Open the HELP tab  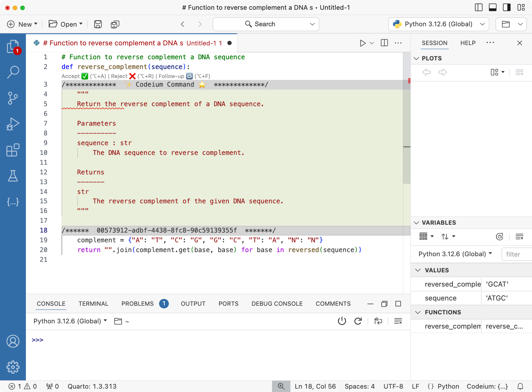(467, 43)
